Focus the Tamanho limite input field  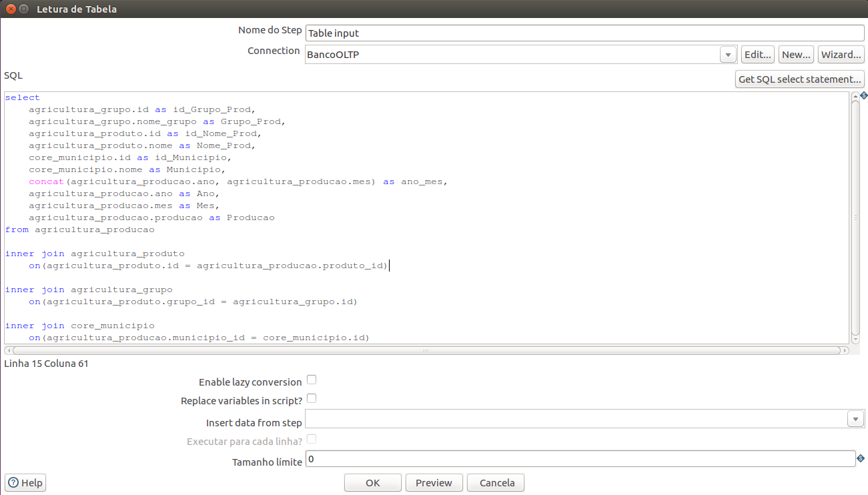(580, 459)
